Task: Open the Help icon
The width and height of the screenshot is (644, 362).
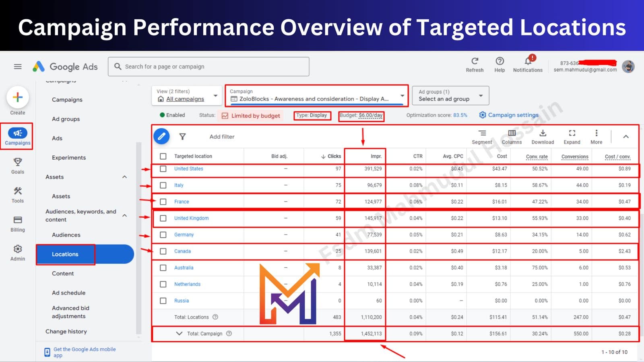Action: [500, 61]
